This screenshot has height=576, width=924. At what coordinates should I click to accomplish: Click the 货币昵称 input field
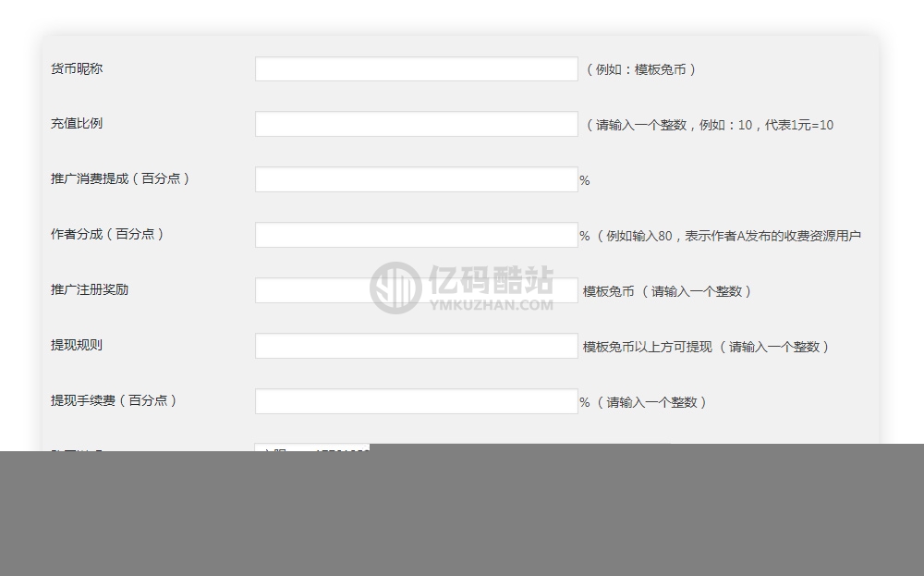tap(416, 69)
